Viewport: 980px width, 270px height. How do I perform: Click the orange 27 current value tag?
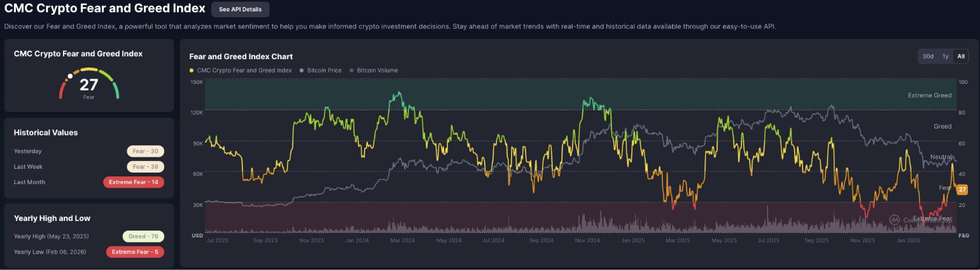tap(962, 189)
